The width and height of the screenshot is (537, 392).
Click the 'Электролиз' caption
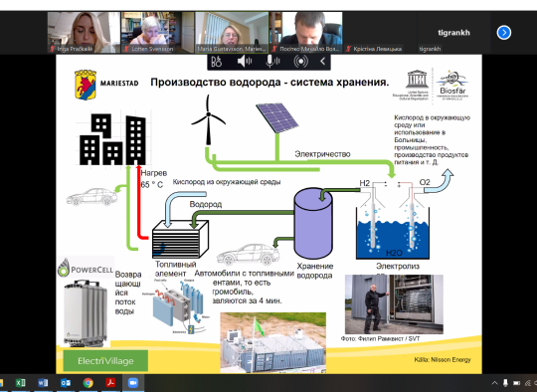(x=397, y=266)
